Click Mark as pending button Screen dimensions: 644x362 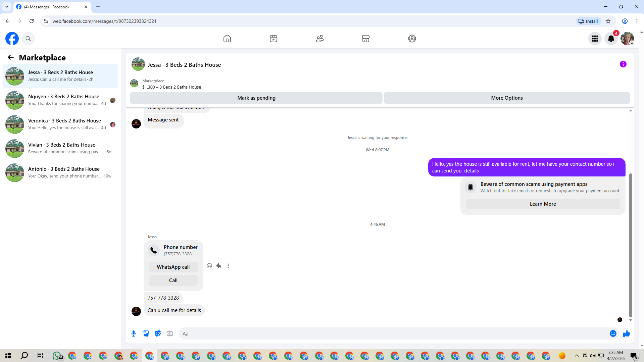coord(256,98)
